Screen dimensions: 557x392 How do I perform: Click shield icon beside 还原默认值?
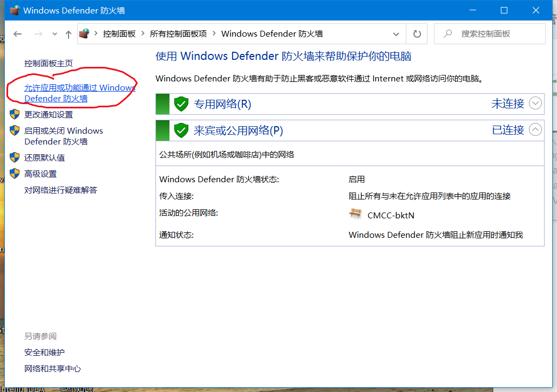(15, 157)
